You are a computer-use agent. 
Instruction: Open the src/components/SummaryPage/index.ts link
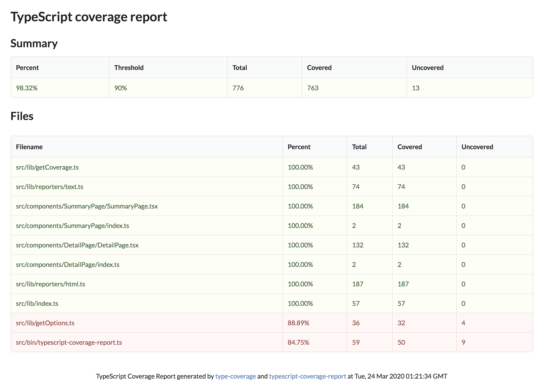(x=72, y=225)
